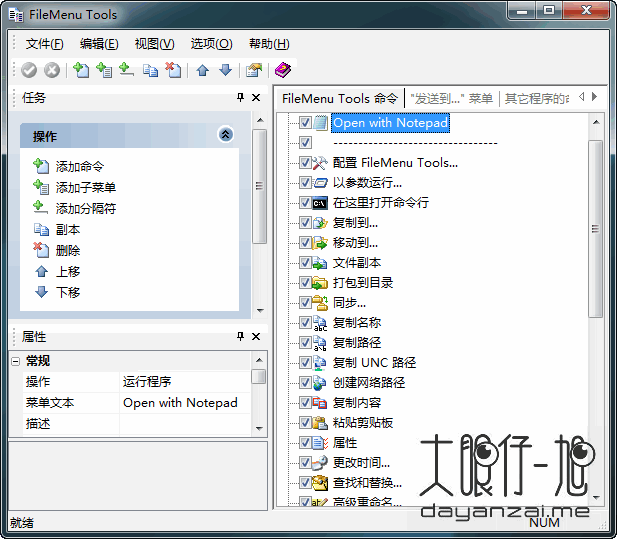Click the export folder toolbar icon
This screenshot has height=539, width=617.
pos(254,70)
